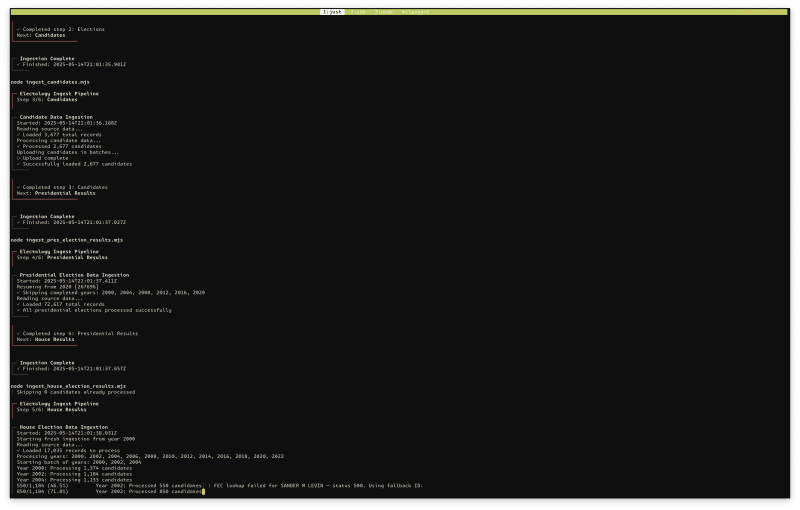Switch to the 1:just tmux window tab

click(332, 12)
